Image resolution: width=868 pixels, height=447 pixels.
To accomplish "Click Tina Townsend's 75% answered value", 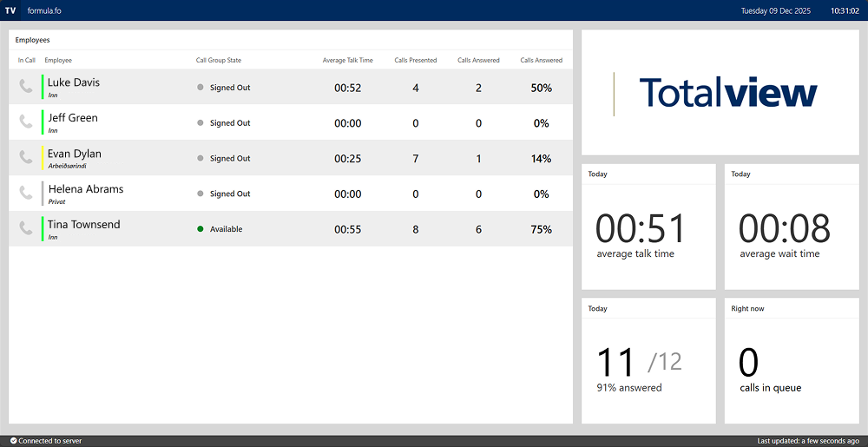I will 542,230.
